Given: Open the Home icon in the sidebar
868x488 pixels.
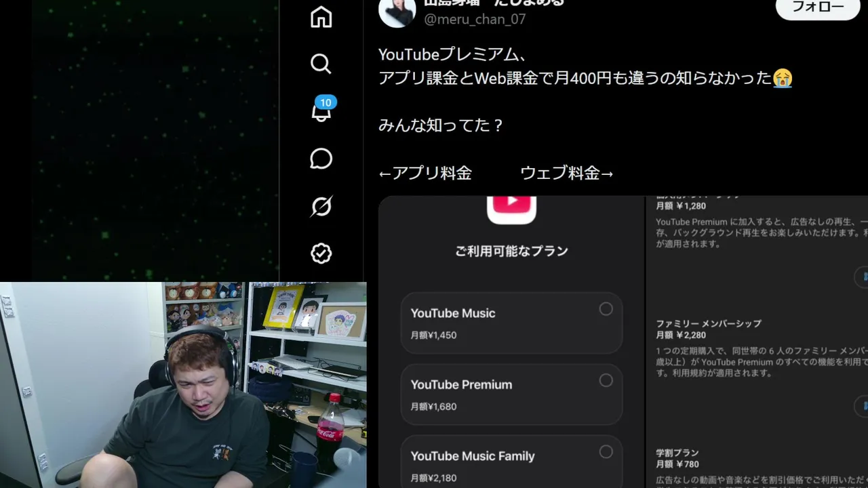Looking at the screenshot, I should click(x=321, y=17).
